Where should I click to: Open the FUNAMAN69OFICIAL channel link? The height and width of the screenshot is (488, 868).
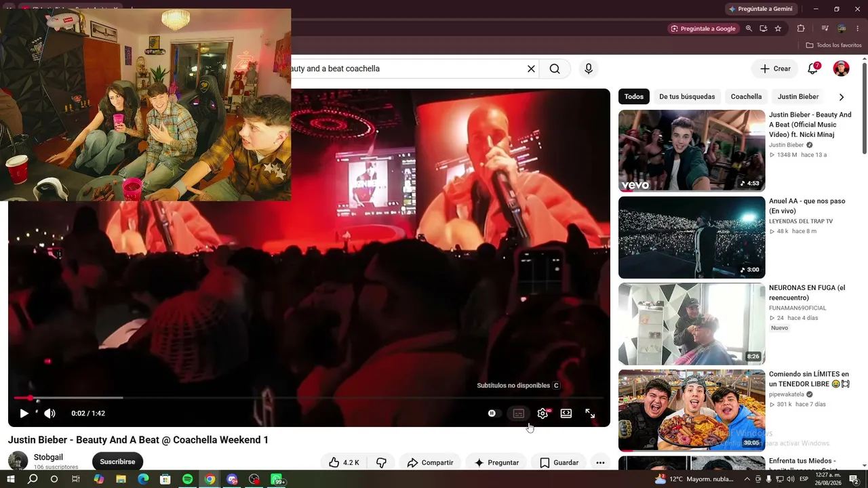tap(797, 308)
